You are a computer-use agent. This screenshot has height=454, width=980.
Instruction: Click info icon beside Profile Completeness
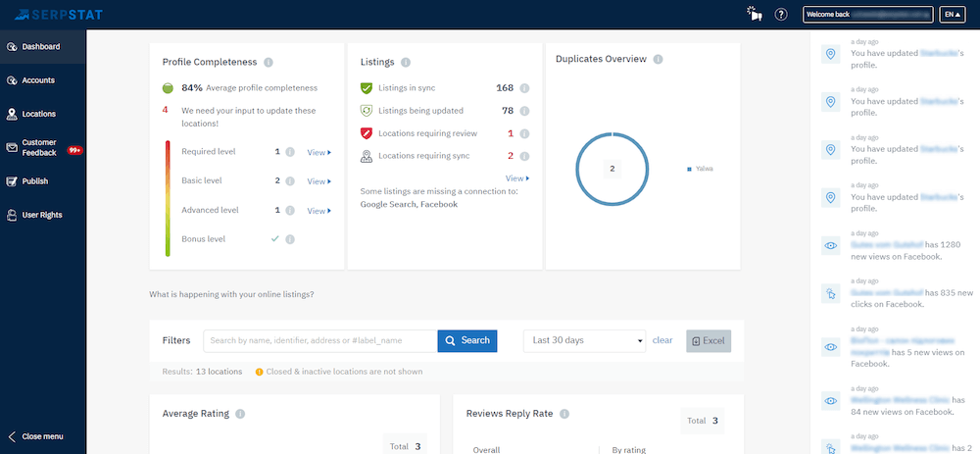pyautogui.click(x=269, y=62)
